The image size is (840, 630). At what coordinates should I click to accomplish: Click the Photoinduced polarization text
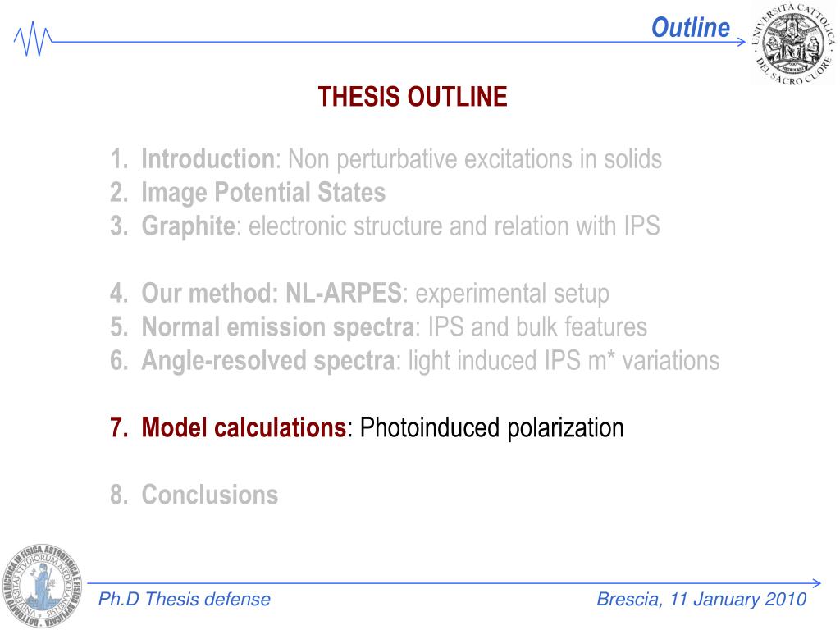tap(492, 427)
